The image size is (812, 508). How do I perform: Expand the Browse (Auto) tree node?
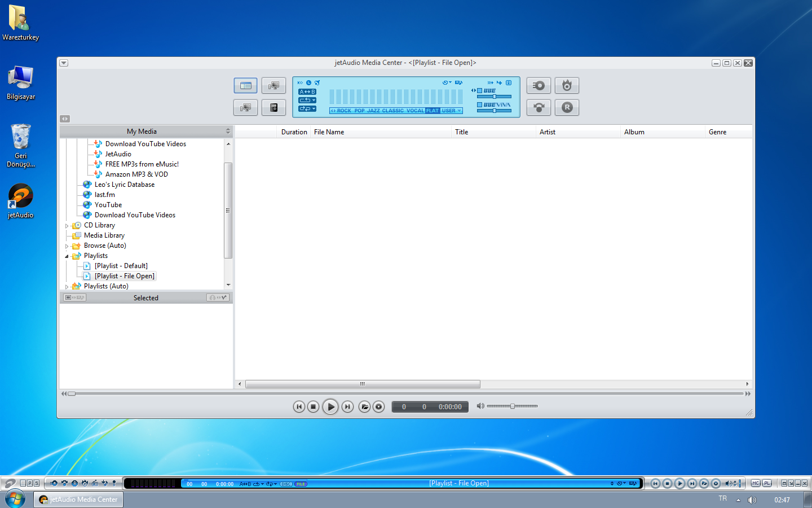[67, 246]
